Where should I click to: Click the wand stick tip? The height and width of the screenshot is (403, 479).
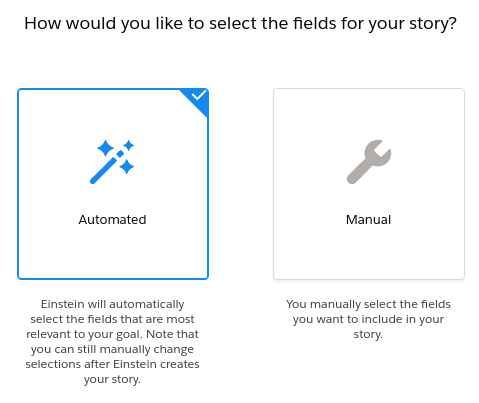(94, 180)
